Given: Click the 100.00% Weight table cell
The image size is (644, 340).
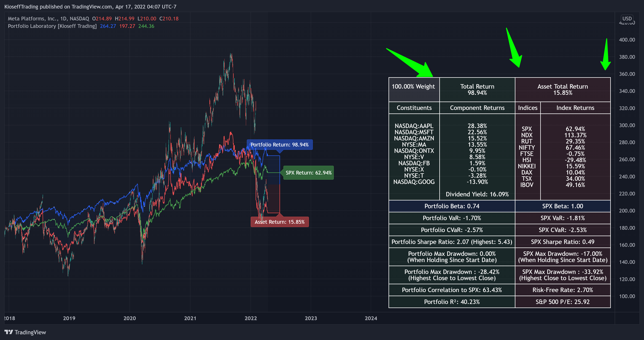Looking at the screenshot, I should pos(414,90).
